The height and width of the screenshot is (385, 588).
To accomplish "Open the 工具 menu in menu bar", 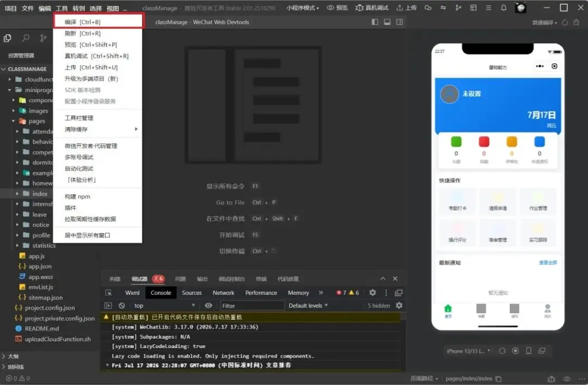I will (62, 8).
